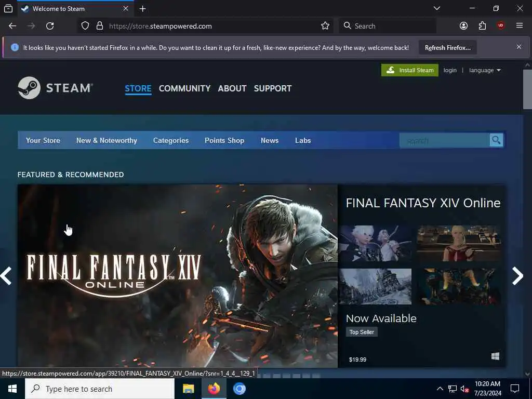This screenshot has height=399, width=532.
Task: Open the Windows Start menu
Action: 12,389
